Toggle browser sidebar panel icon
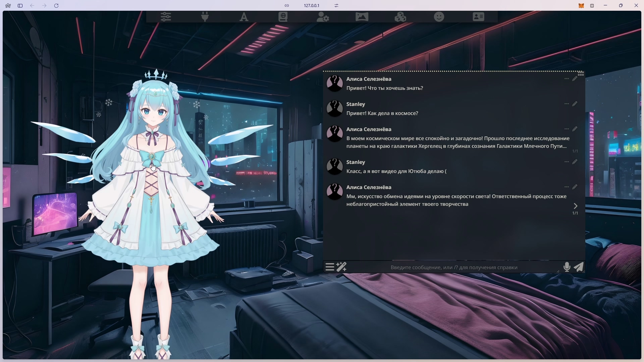 pyautogui.click(x=20, y=6)
